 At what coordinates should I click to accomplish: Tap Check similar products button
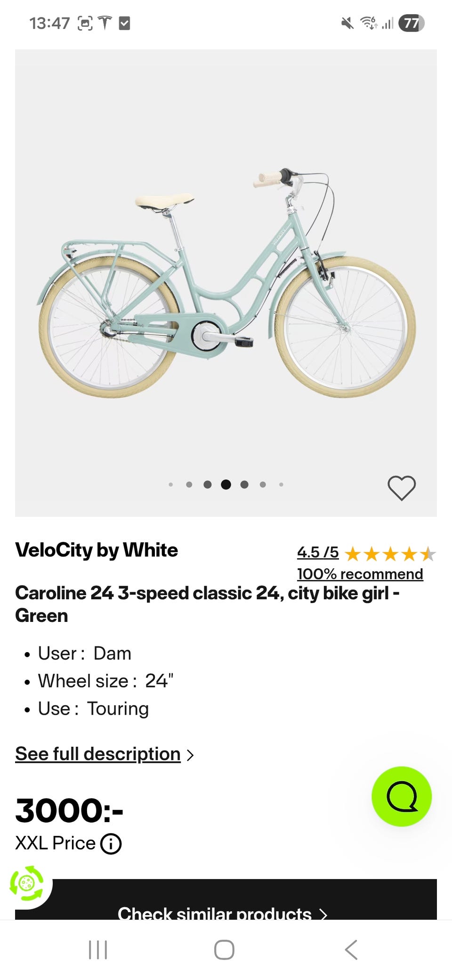coord(215,913)
